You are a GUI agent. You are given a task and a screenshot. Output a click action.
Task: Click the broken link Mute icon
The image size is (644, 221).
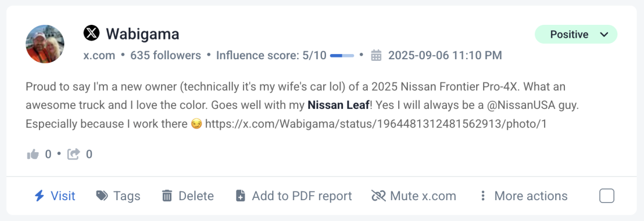coord(378,196)
